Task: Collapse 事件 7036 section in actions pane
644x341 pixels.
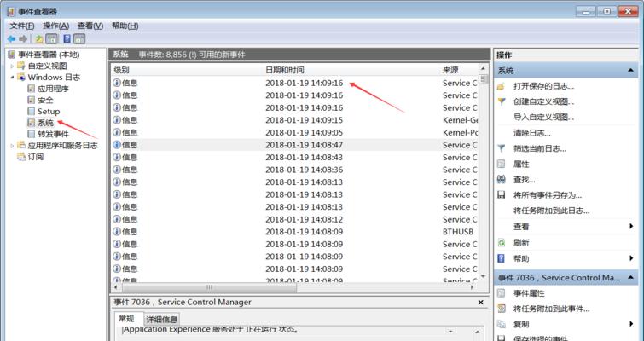Action: click(630, 278)
